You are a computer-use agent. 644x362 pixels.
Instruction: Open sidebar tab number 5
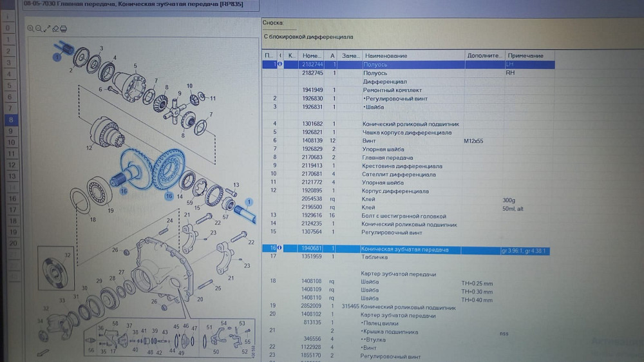point(9,86)
